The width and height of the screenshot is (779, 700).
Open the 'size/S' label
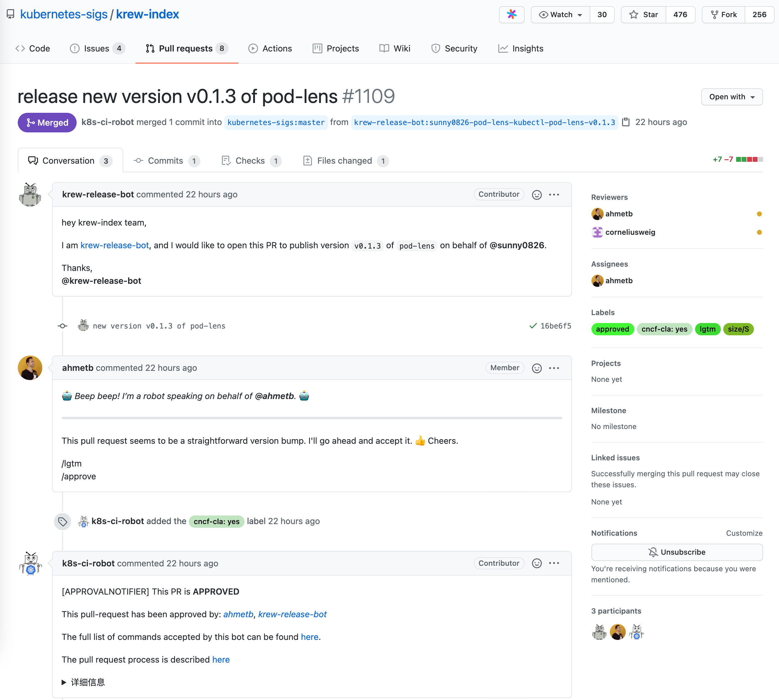point(738,329)
